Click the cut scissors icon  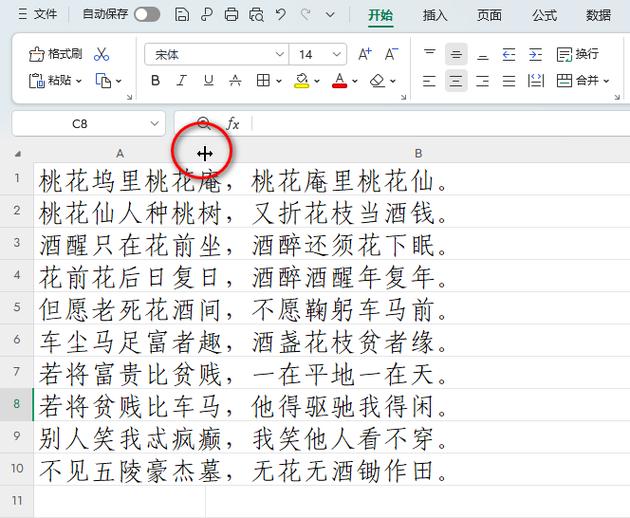101,54
